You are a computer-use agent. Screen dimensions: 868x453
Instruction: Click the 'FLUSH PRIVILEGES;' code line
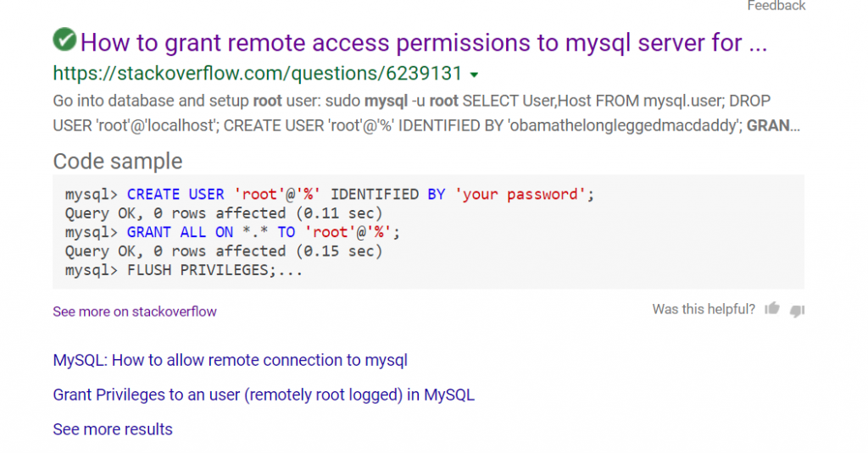[x=184, y=271]
